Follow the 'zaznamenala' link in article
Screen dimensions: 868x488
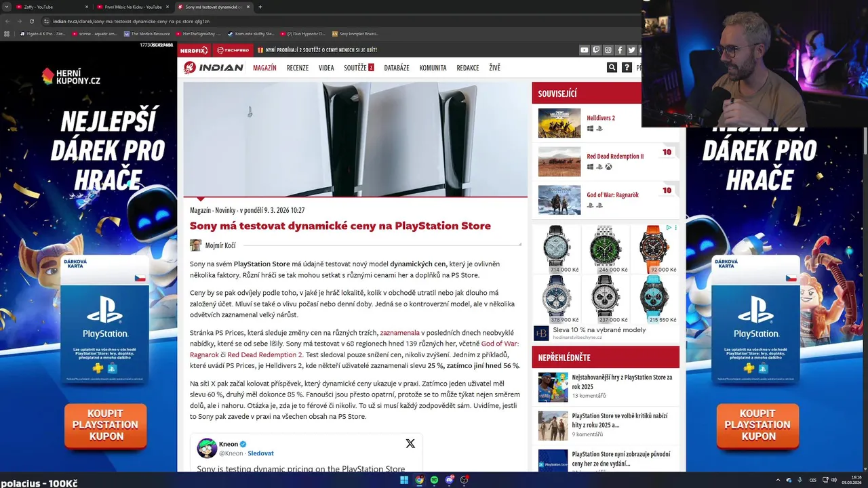click(x=399, y=333)
